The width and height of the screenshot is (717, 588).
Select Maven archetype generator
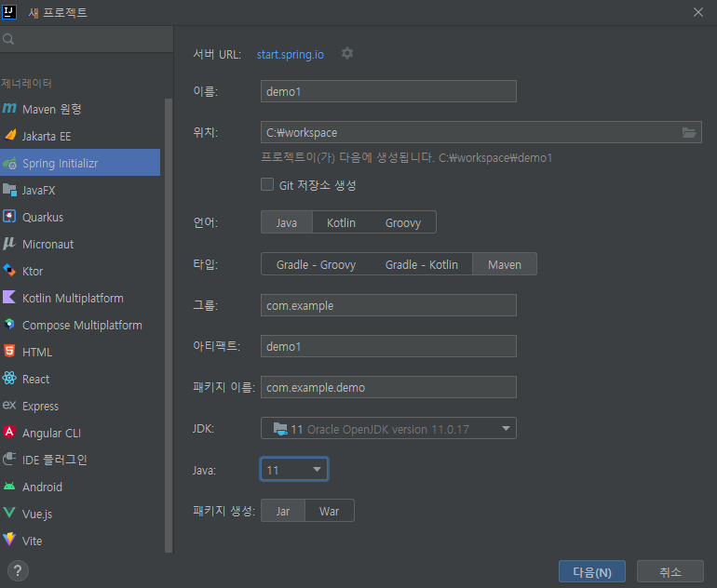point(80,109)
